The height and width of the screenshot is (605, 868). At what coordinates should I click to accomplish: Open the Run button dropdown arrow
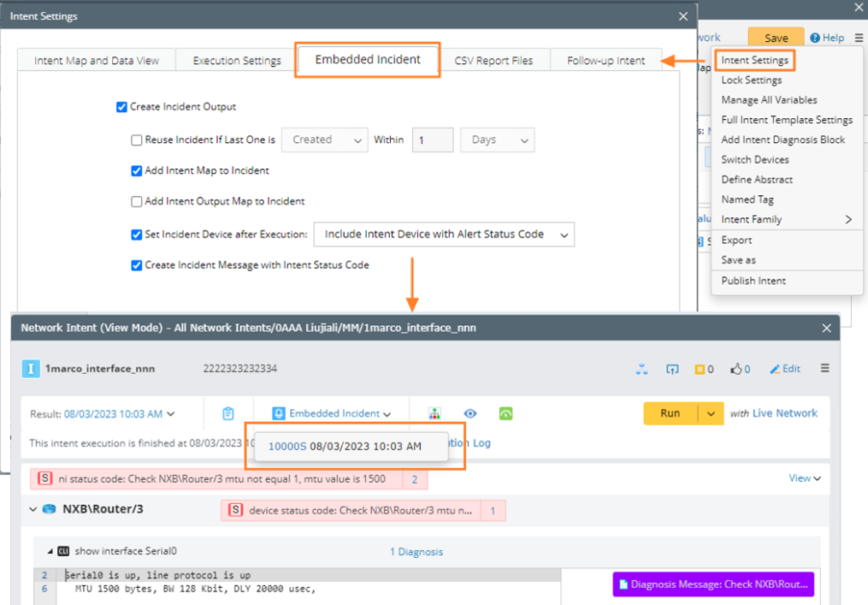pyautogui.click(x=711, y=413)
